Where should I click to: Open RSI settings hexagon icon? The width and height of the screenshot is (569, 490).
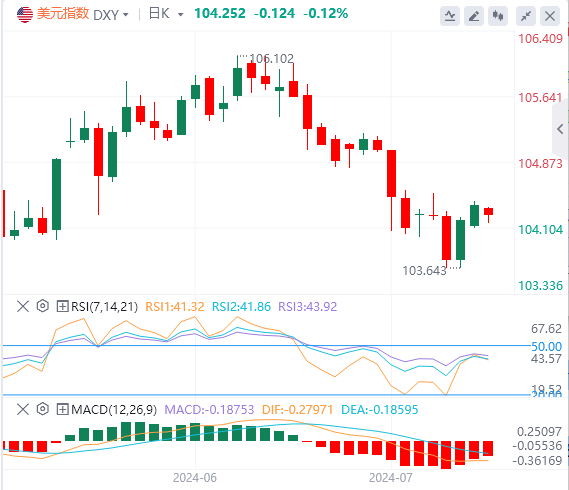click(42, 306)
